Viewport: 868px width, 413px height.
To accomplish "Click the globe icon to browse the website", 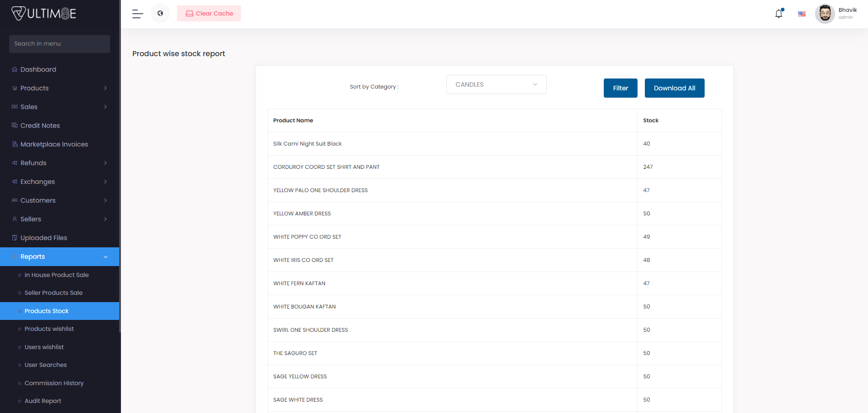I will pyautogui.click(x=160, y=14).
